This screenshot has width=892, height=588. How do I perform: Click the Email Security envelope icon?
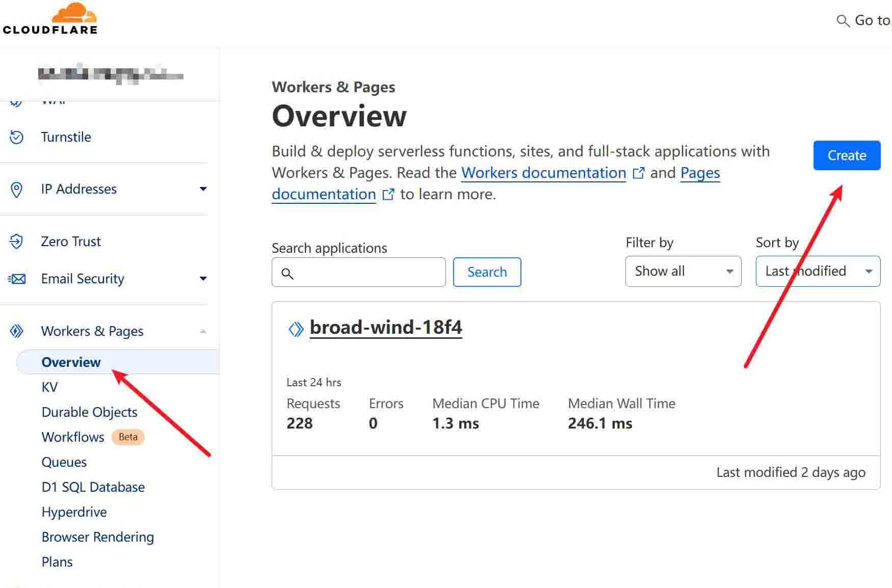(17, 279)
